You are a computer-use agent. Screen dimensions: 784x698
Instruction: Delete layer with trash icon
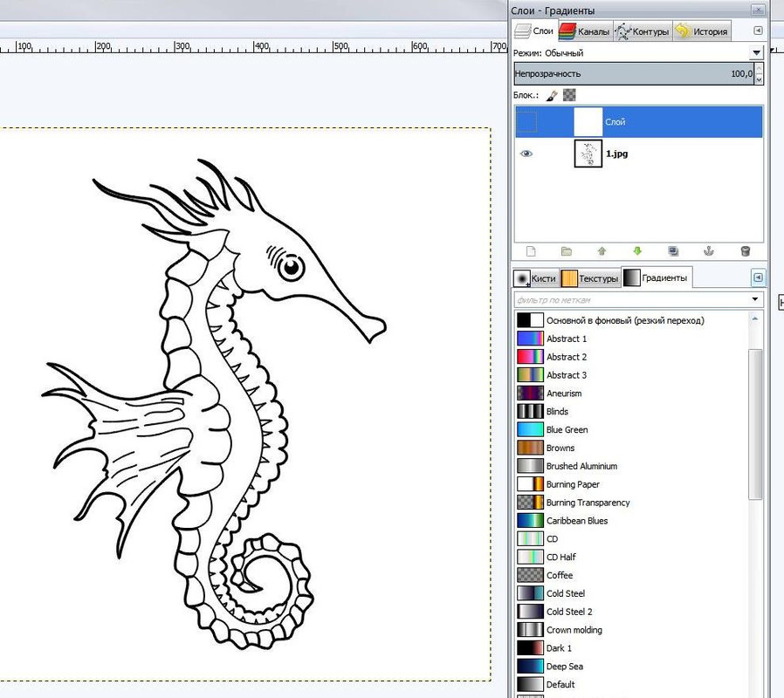pyautogui.click(x=745, y=250)
